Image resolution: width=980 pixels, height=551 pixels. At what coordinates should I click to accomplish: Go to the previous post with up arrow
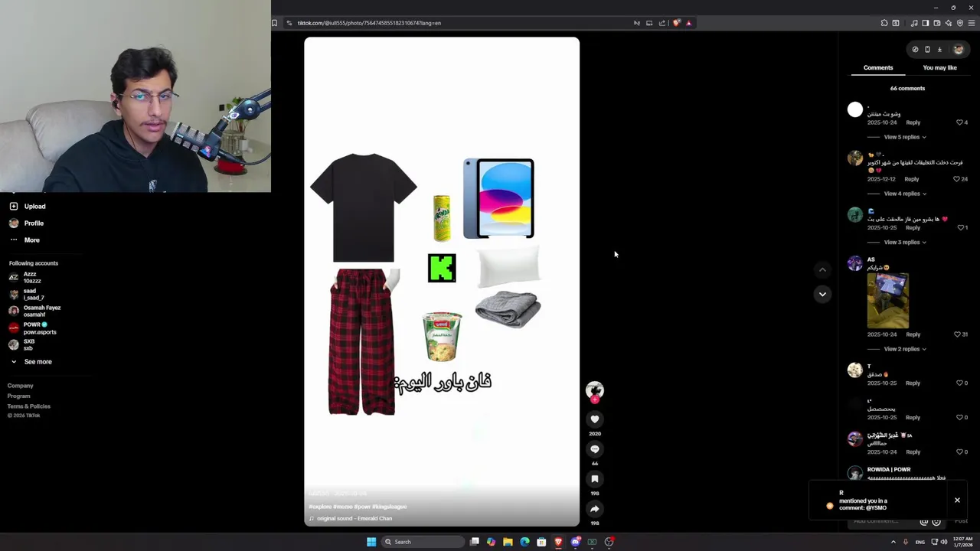(x=822, y=269)
